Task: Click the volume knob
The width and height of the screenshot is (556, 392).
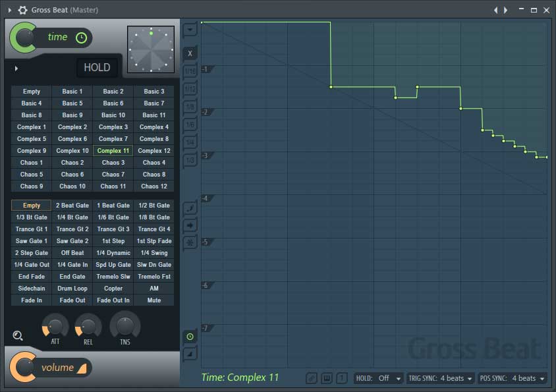Action: pos(24,367)
